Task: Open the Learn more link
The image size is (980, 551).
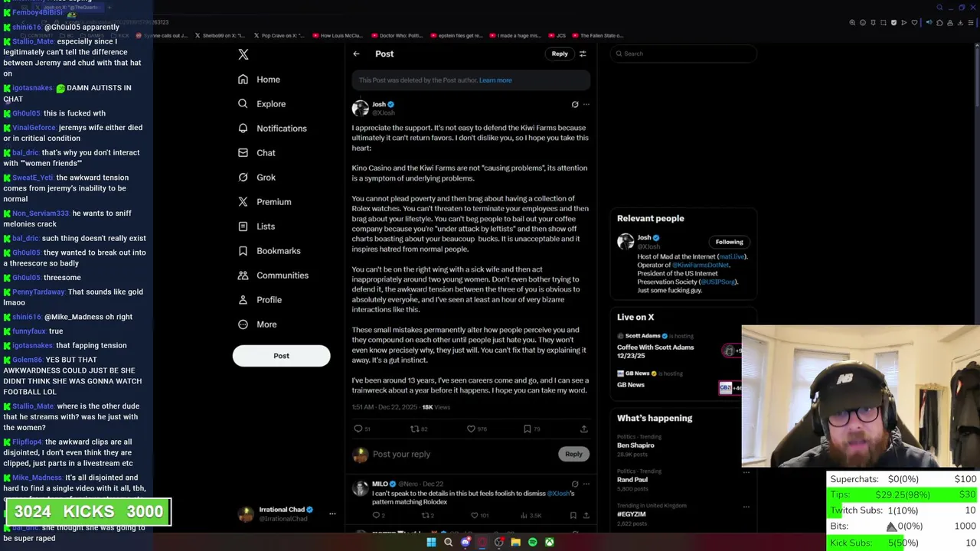Action: (495, 80)
